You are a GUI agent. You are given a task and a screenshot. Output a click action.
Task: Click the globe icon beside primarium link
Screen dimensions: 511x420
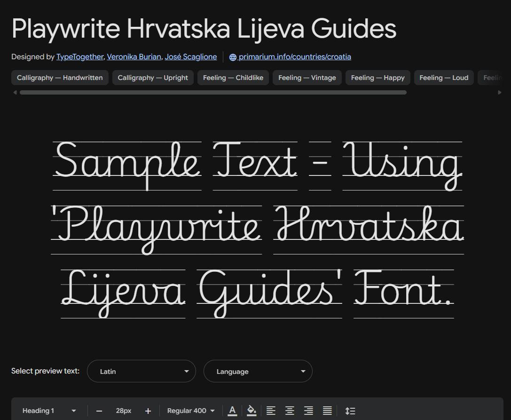coord(233,57)
